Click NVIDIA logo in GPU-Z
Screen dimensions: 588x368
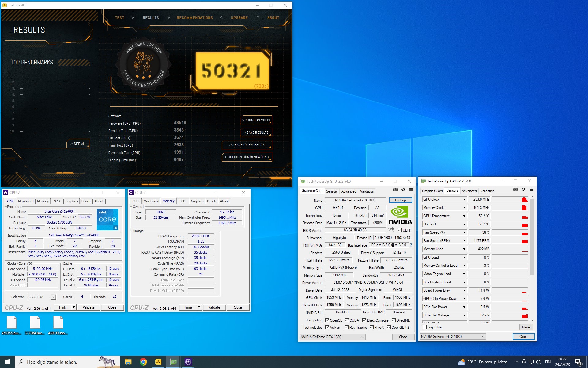[400, 215]
